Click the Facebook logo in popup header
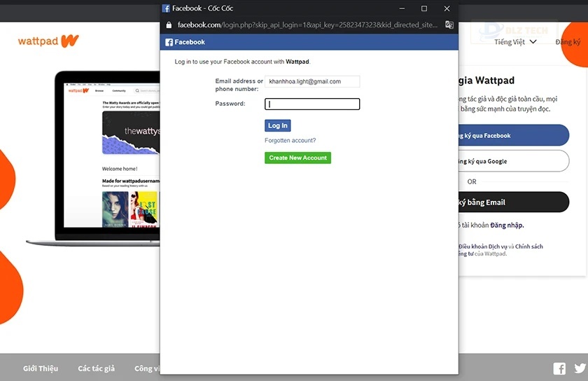Screen dimensions: 588x381 (169, 43)
